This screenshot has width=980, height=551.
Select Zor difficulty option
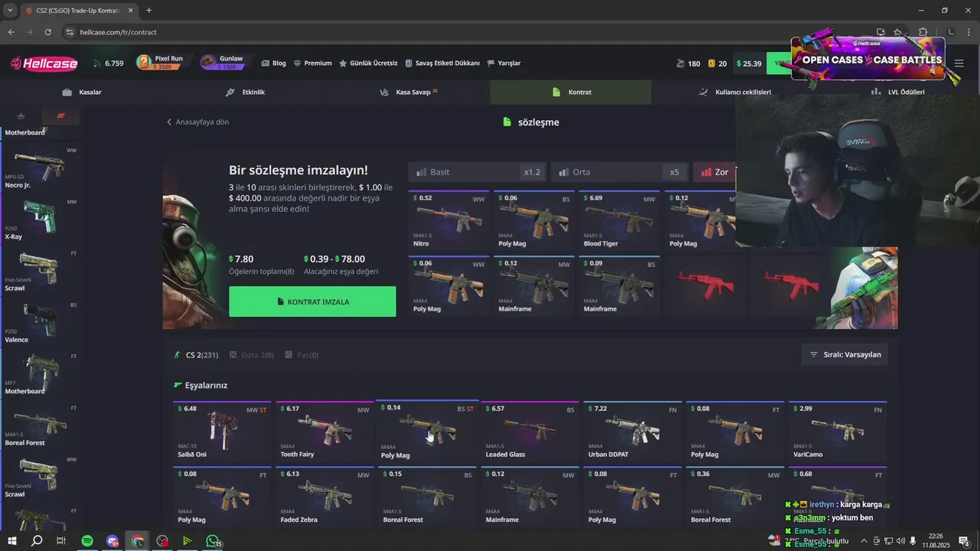[715, 172]
